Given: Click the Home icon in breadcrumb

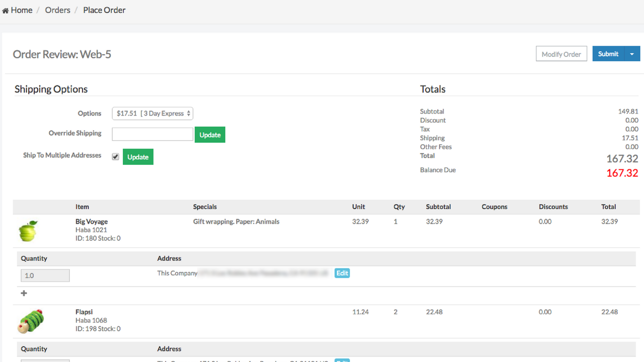Looking at the screenshot, I should coord(6,11).
